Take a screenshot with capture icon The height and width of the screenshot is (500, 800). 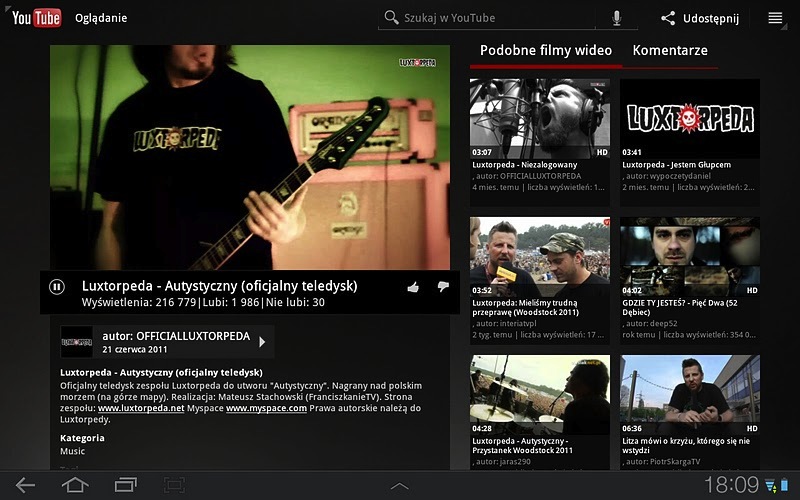(174, 485)
